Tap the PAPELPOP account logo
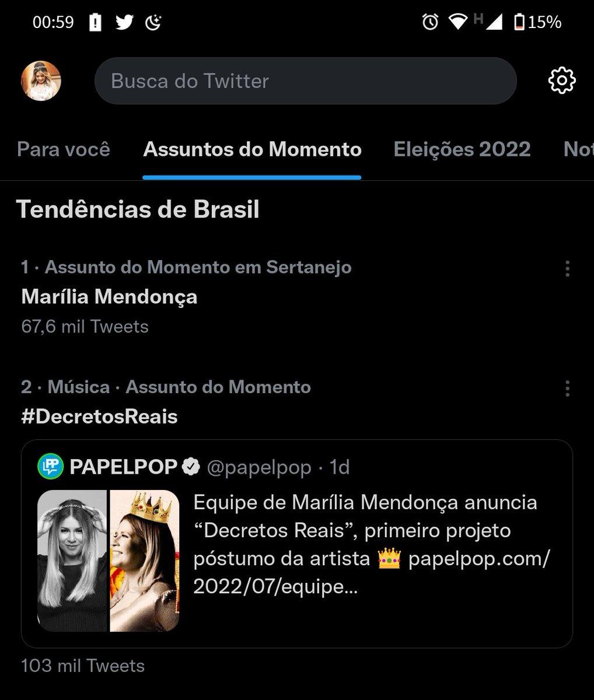594x700 pixels. [50, 467]
